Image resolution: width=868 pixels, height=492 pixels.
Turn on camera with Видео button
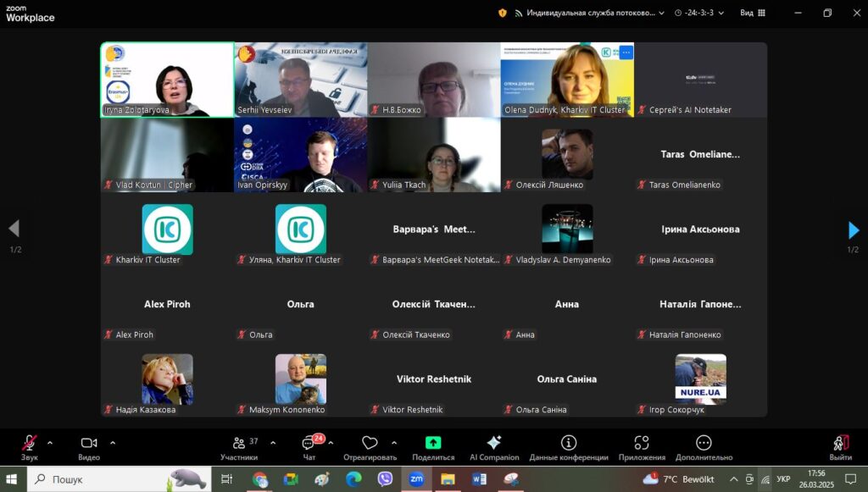click(x=88, y=448)
